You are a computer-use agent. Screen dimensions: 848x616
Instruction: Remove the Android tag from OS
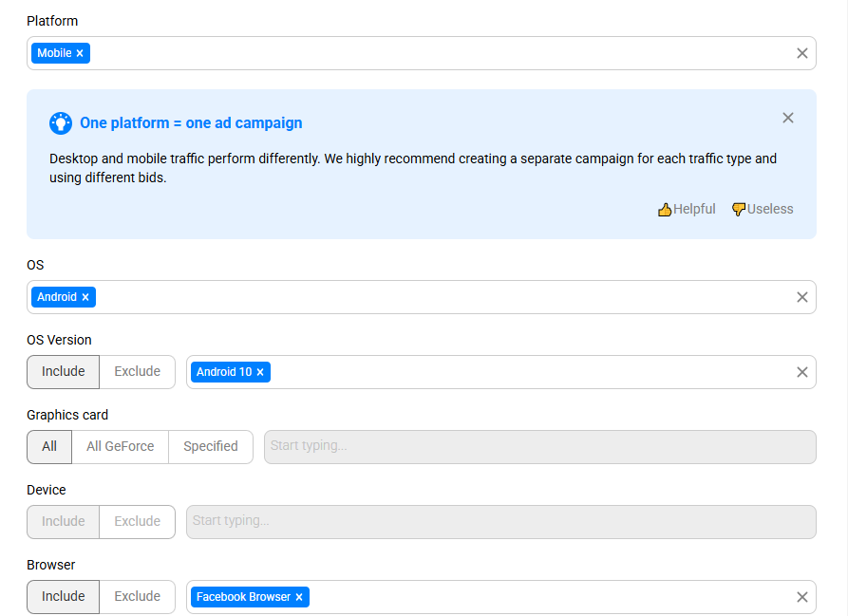tap(85, 297)
